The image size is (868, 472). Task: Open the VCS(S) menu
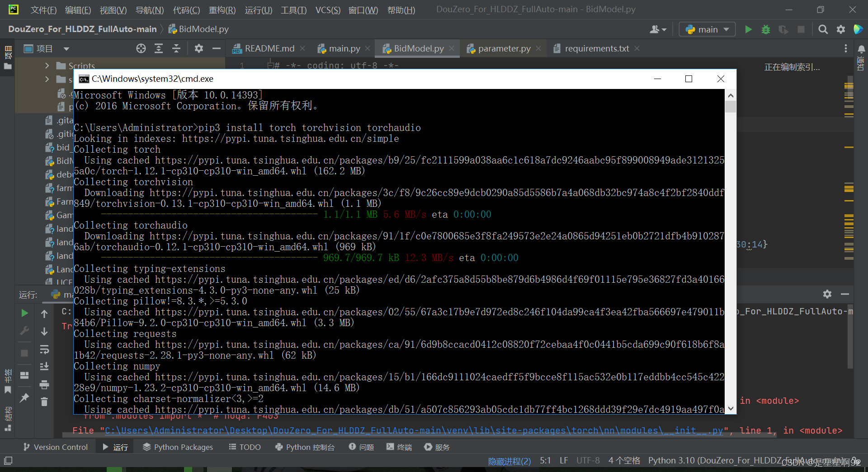(328, 10)
